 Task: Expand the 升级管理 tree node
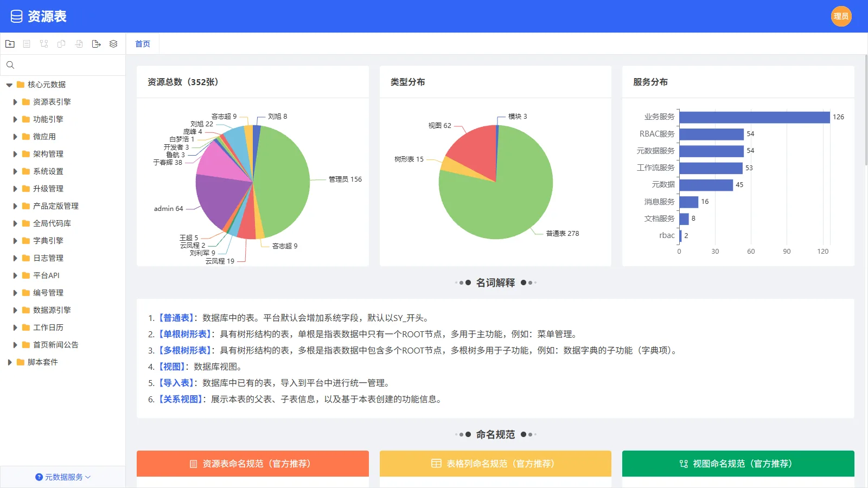point(15,189)
